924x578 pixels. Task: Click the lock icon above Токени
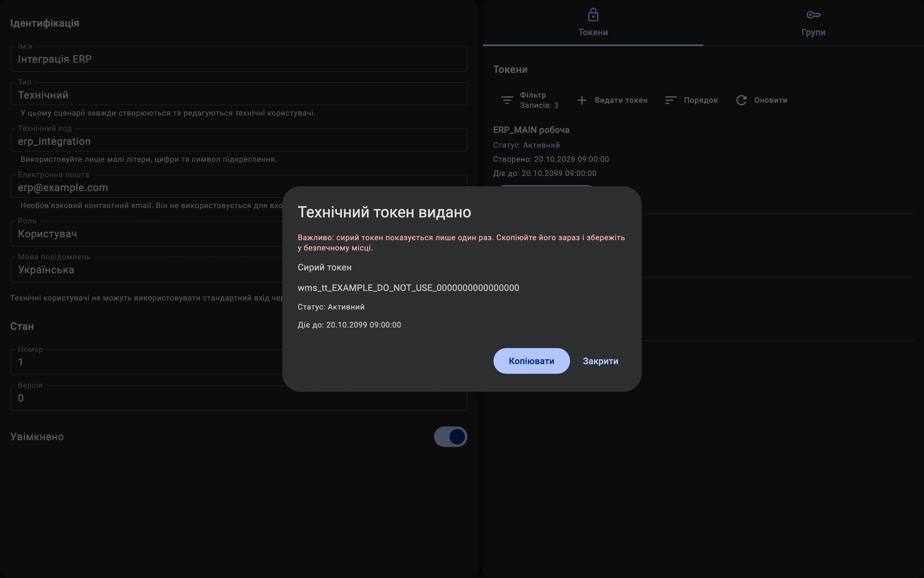click(x=593, y=14)
